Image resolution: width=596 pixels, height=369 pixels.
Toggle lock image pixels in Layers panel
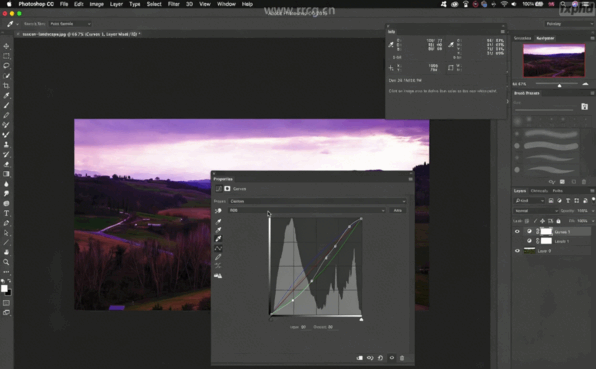coord(535,221)
